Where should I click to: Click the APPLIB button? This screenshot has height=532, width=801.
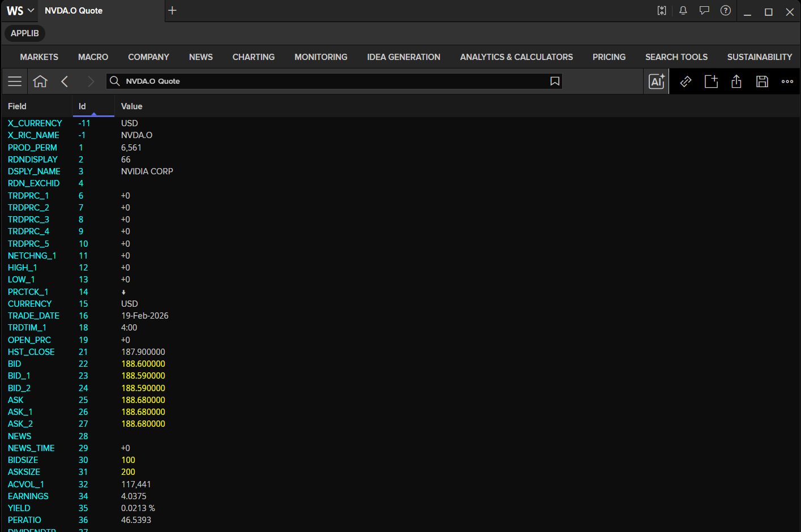point(25,33)
